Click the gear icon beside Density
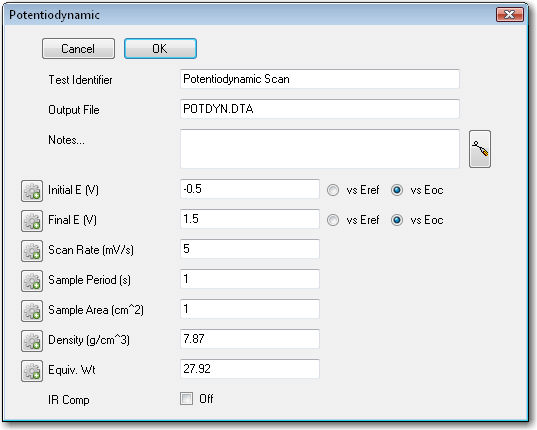This screenshot has height=430, width=537. 32,341
